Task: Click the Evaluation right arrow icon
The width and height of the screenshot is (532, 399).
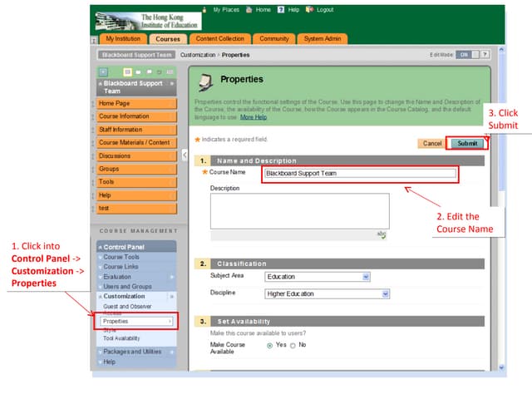Action: 172,277
